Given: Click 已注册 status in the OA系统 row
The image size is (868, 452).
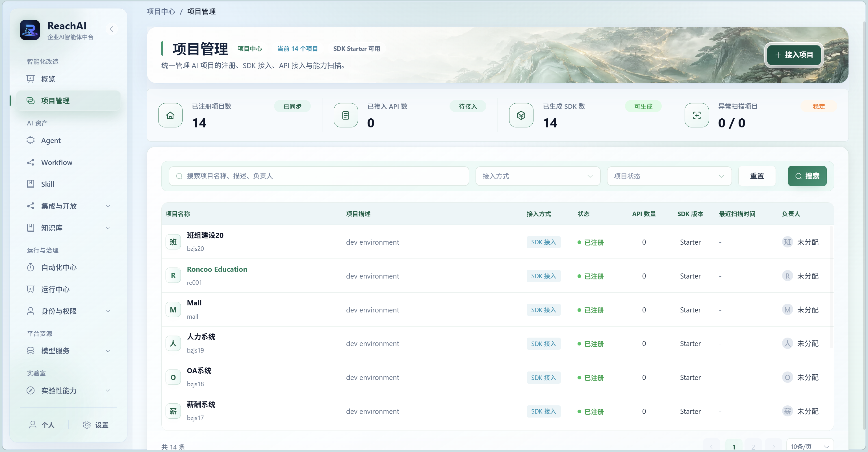Looking at the screenshot, I should point(591,378).
